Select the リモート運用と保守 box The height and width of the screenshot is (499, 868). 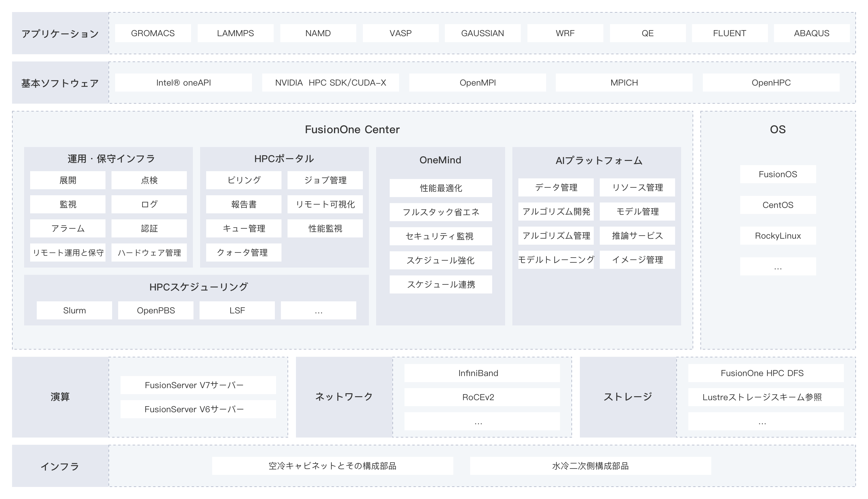click(x=68, y=253)
